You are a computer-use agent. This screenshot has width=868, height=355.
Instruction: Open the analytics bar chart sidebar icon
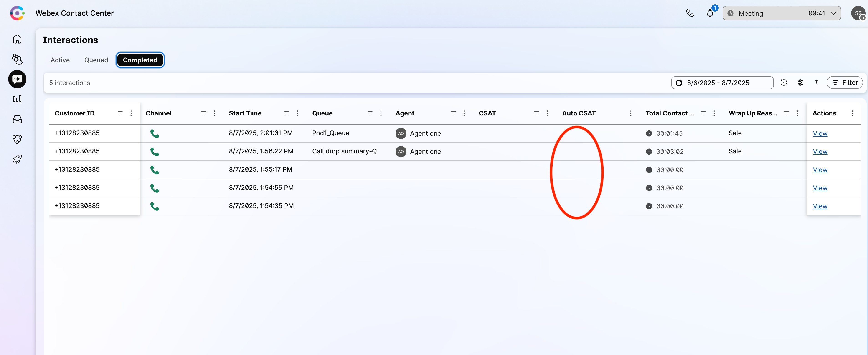[x=17, y=99]
